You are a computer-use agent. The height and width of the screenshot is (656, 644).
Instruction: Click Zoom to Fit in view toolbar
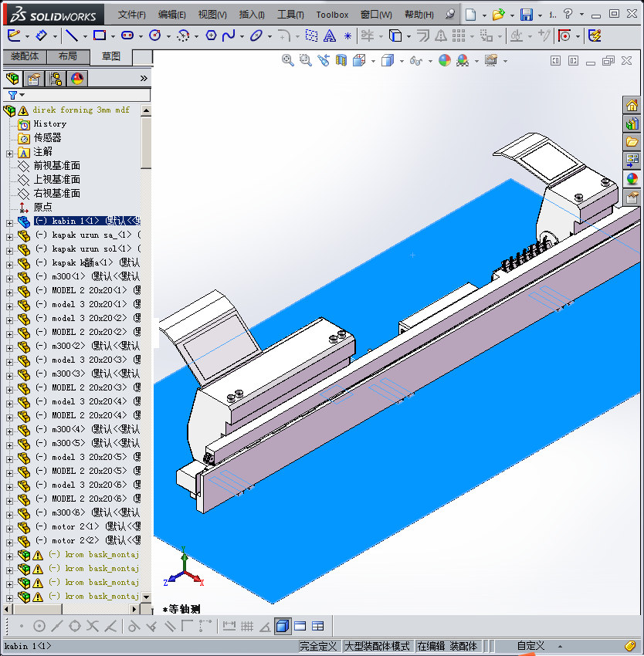[x=287, y=61]
